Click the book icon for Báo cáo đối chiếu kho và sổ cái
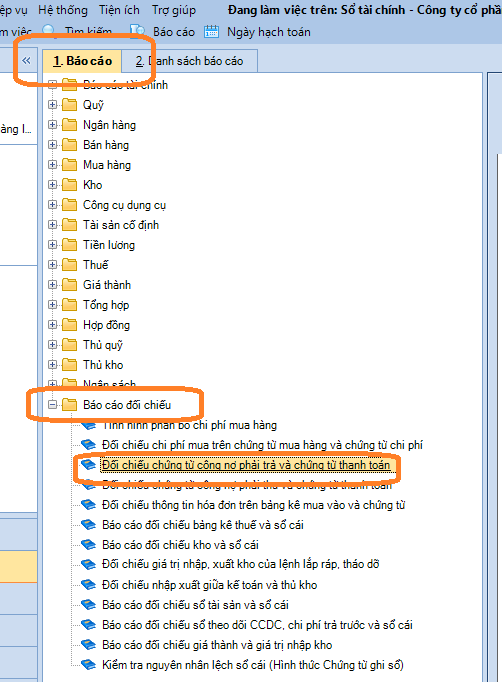 tap(88, 545)
